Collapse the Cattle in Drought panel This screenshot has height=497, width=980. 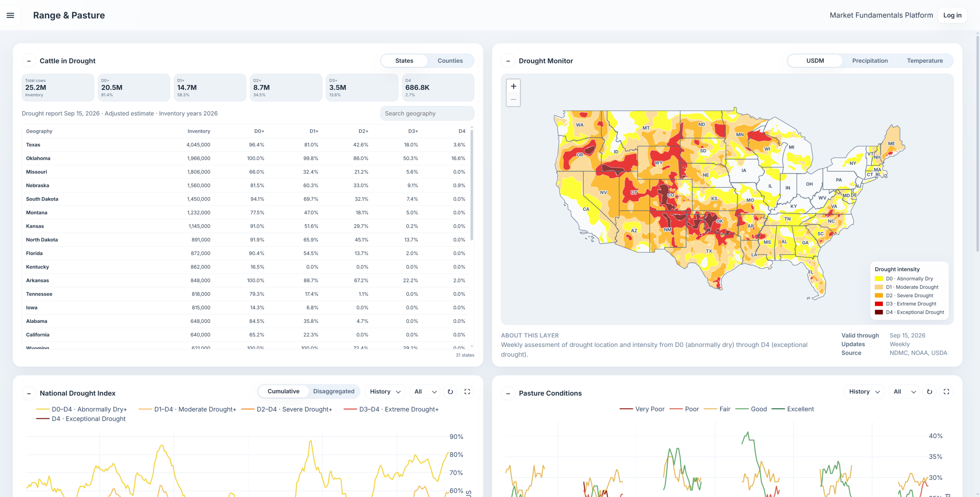29,61
